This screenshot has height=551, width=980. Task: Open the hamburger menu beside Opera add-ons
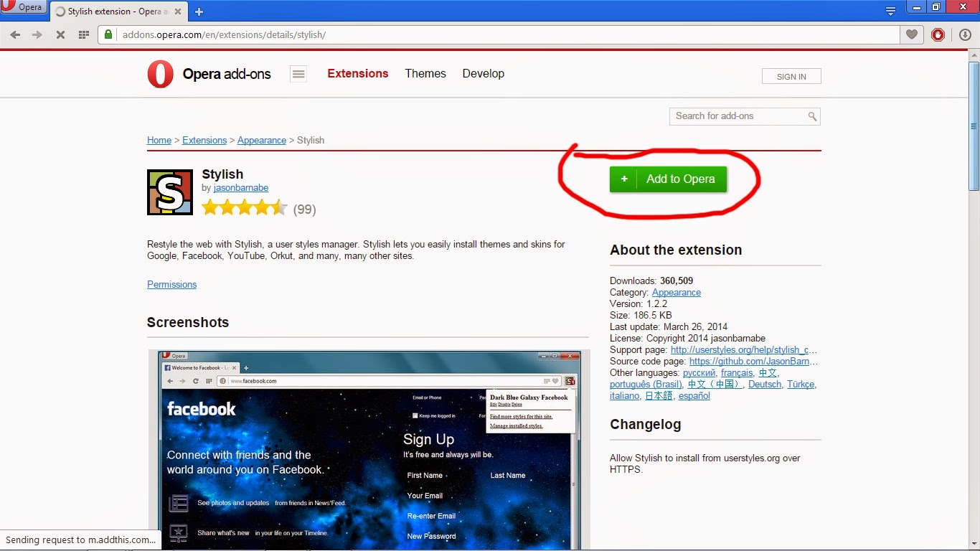point(298,74)
